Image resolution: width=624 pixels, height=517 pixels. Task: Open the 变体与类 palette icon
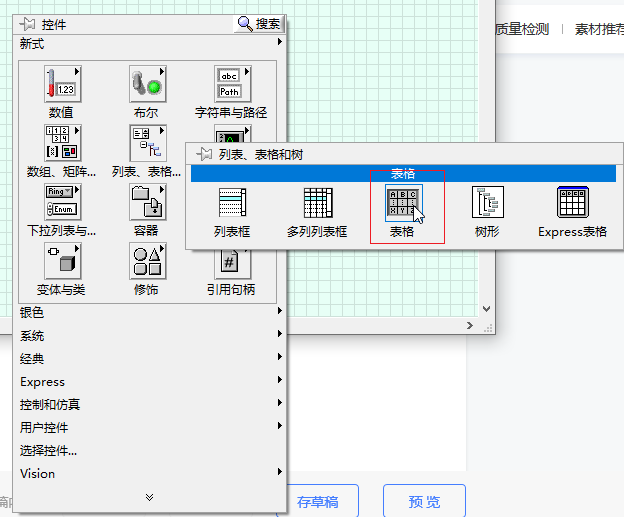point(62,261)
